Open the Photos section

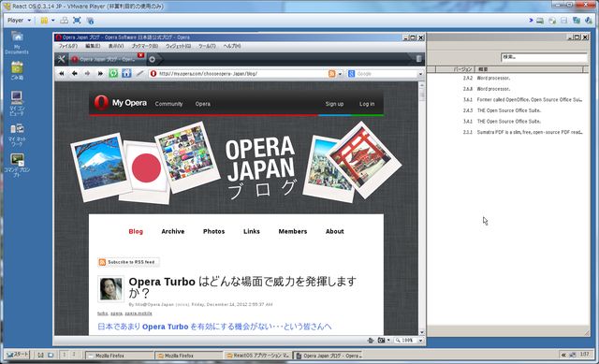coord(213,231)
